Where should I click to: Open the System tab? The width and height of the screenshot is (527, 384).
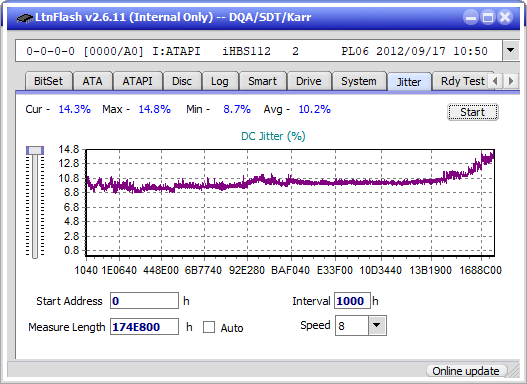coord(359,81)
